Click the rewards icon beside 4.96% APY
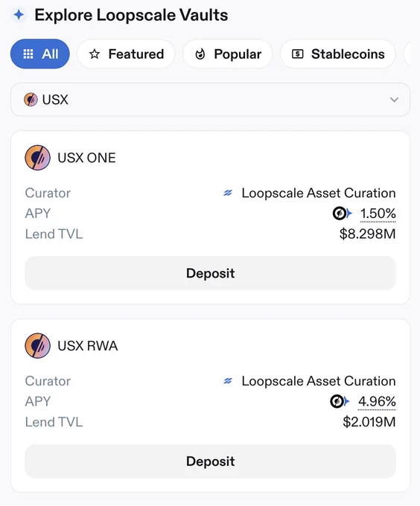 pos(340,401)
